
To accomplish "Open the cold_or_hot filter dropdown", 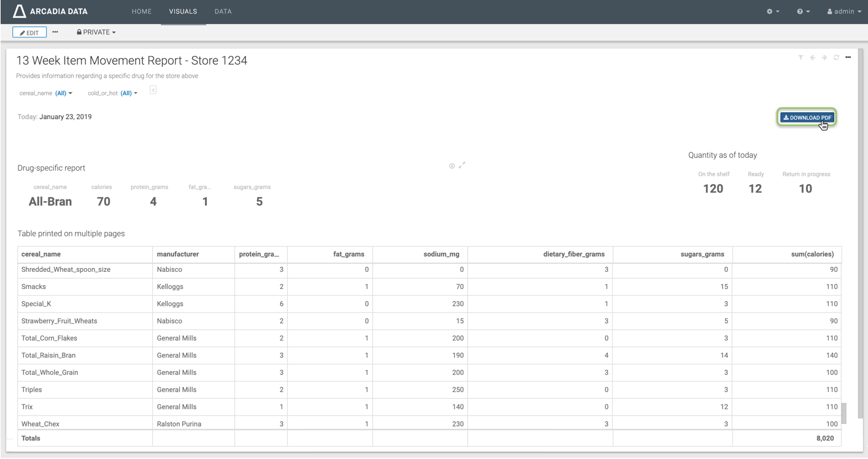I will tap(129, 93).
